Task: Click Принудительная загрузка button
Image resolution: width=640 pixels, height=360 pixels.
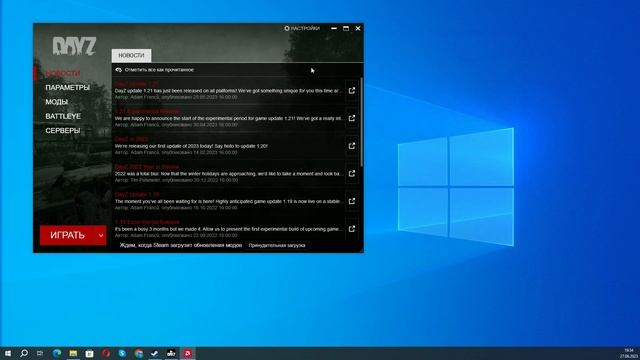Action: pos(277,245)
